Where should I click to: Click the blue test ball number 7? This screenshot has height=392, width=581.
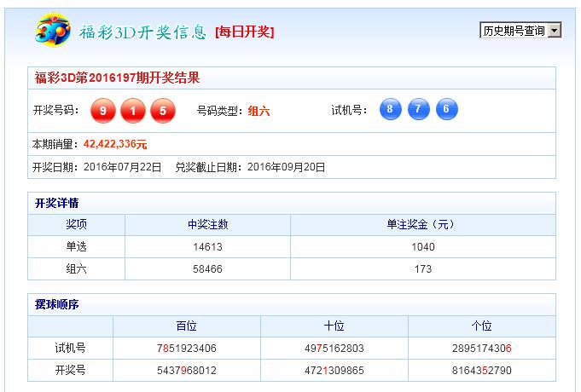click(x=418, y=110)
